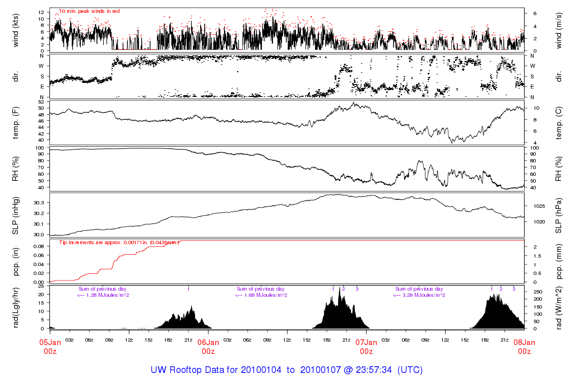The height and width of the screenshot is (392, 574).
Task: Click the '1025' tick on the hPa axis
Action: pos(539,206)
